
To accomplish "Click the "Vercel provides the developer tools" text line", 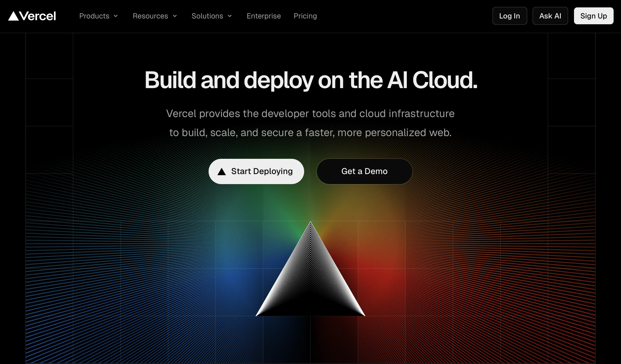I will tap(310, 114).
